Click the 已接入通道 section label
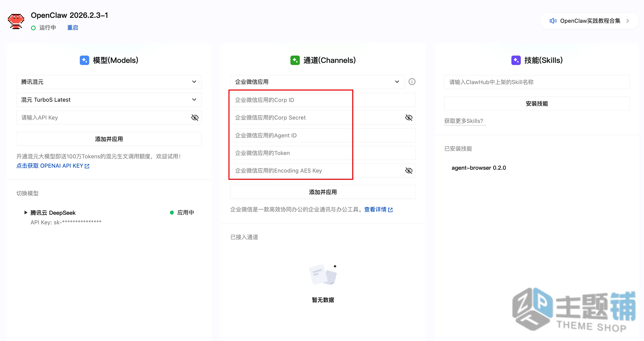 click(x=244, y=237)
